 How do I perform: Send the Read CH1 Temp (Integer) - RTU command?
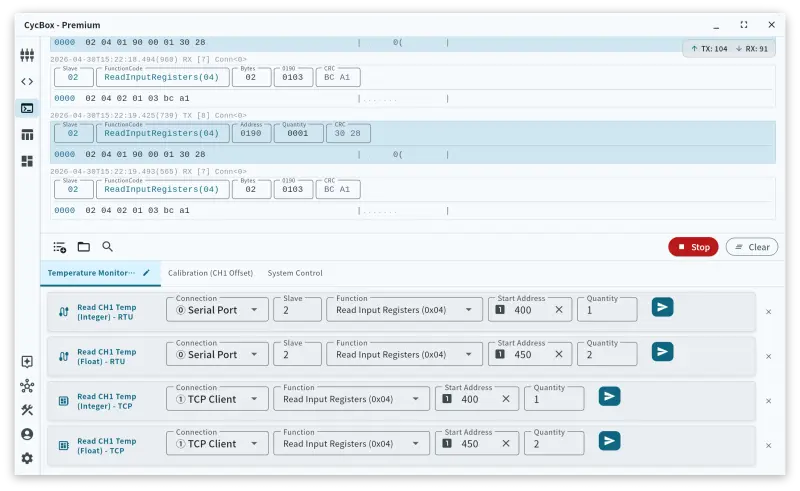(x=662, y=307)
